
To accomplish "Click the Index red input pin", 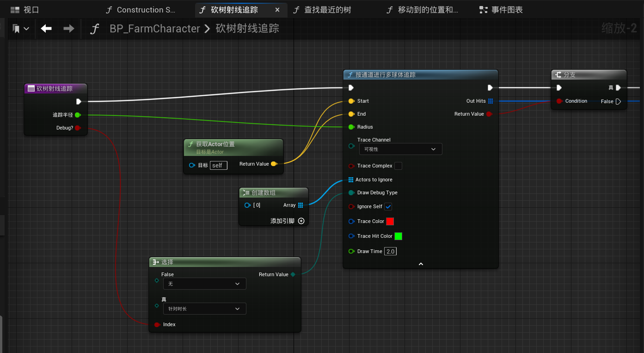I will [x=157, y=324].
